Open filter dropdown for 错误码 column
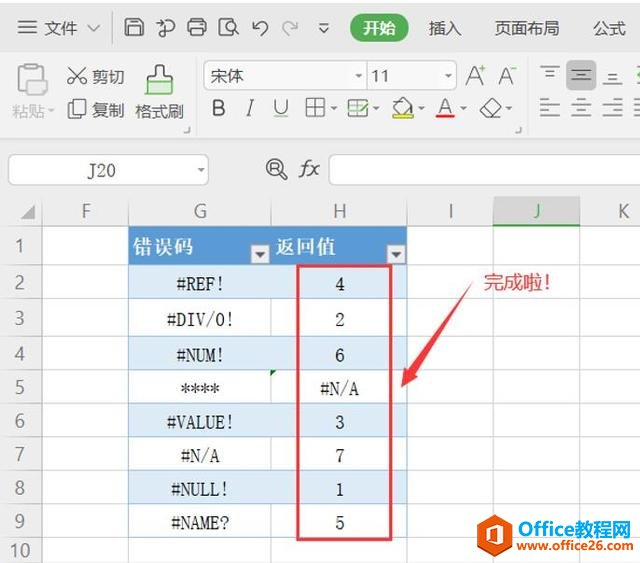The image size is (640, 563). (x=260, y=254)
